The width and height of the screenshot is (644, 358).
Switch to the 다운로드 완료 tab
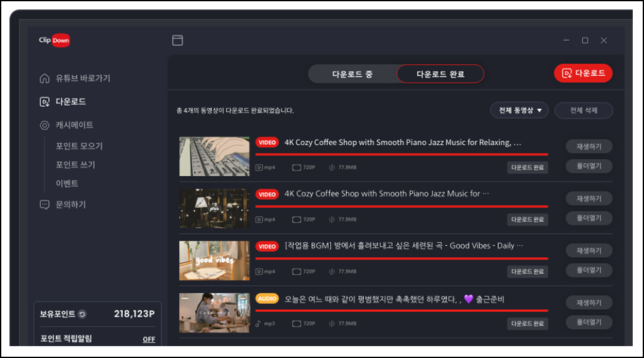pos(440,74)
